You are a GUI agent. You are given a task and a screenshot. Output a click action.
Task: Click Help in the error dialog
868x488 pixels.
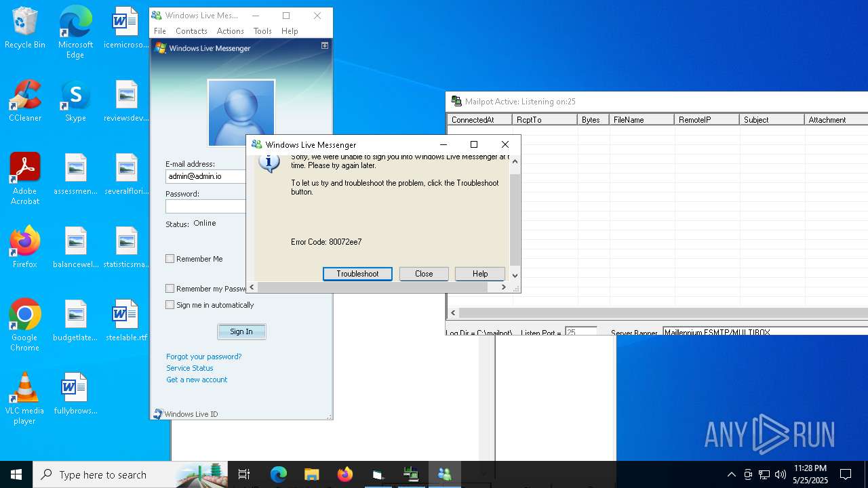click(480, 274)
